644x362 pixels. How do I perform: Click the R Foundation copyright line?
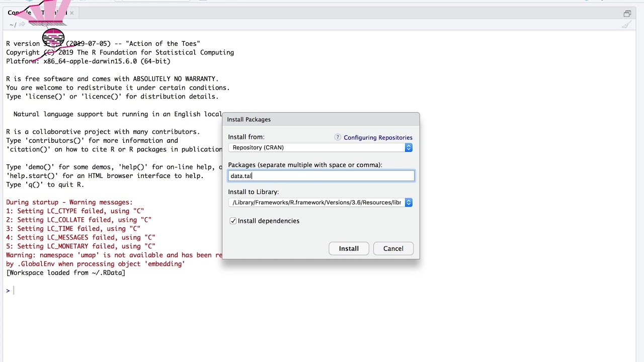(x=120, y=52)
